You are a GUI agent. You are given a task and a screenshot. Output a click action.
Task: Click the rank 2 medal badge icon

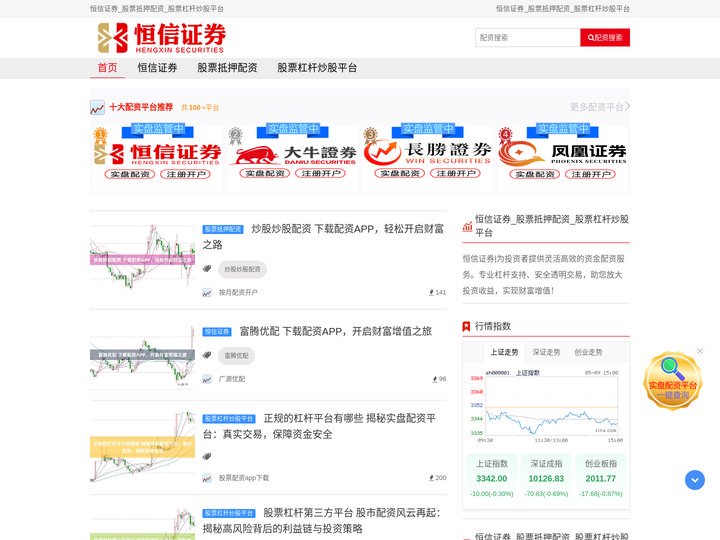(x=235, y=136)
